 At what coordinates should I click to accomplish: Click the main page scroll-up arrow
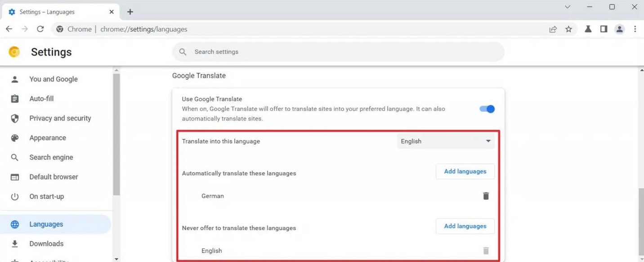[641, 71]
